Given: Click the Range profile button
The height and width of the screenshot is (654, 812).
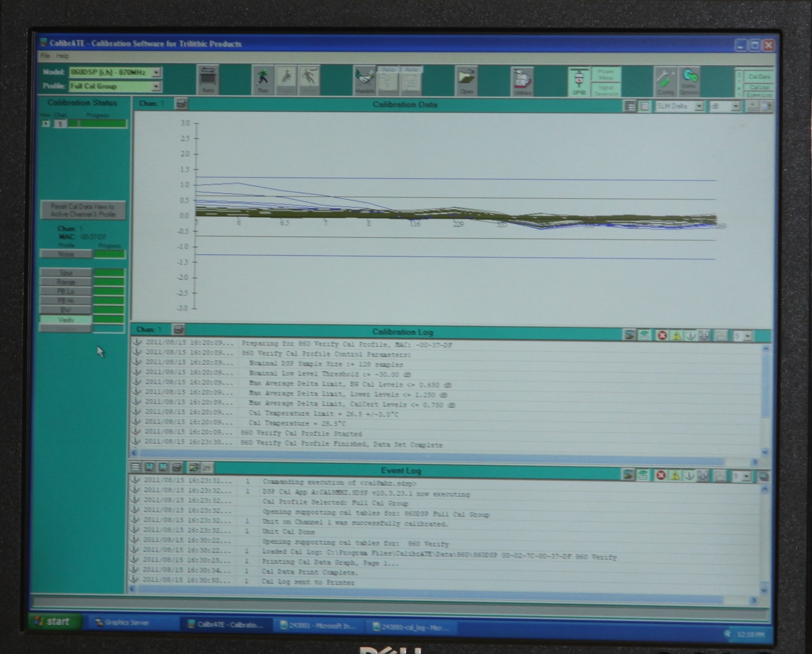Looking at the screenshot, I should click(x=66, y=282).
